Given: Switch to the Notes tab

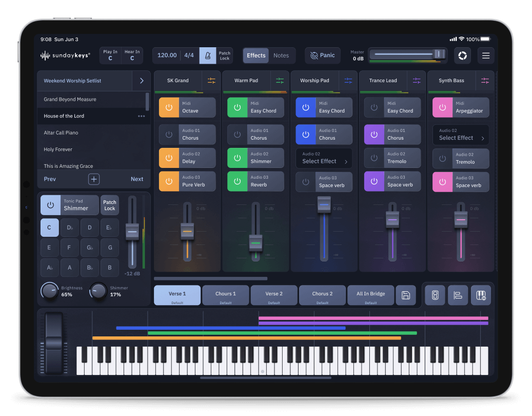Looking at the screenshot, I should [x=281, y=55].
